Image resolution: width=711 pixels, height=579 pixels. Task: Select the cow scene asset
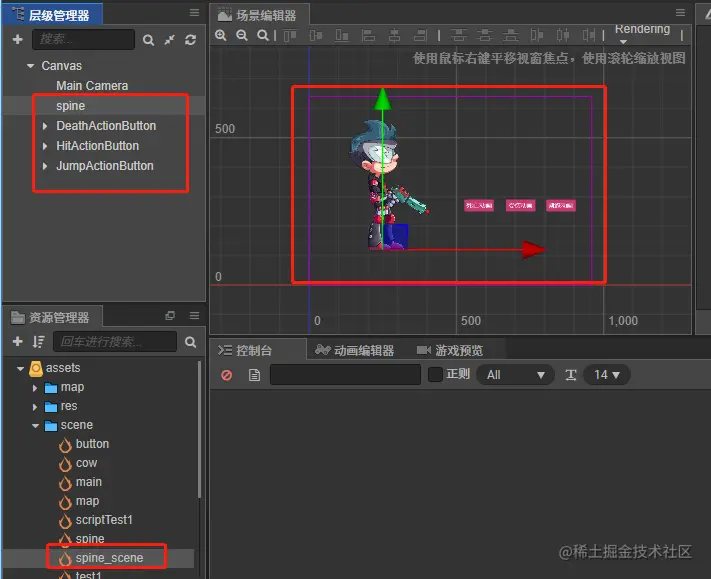(x=86, y=463)
